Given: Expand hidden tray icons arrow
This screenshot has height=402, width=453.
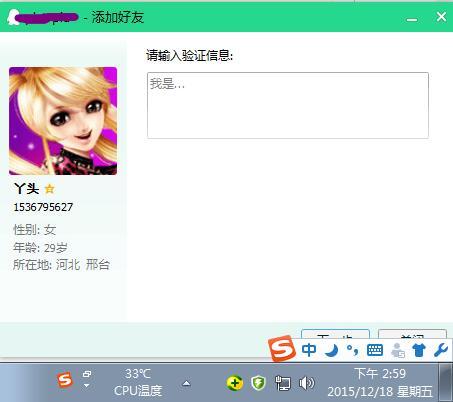Looking at the screenshot, I should pyautogui.click(x=187, y=383).
